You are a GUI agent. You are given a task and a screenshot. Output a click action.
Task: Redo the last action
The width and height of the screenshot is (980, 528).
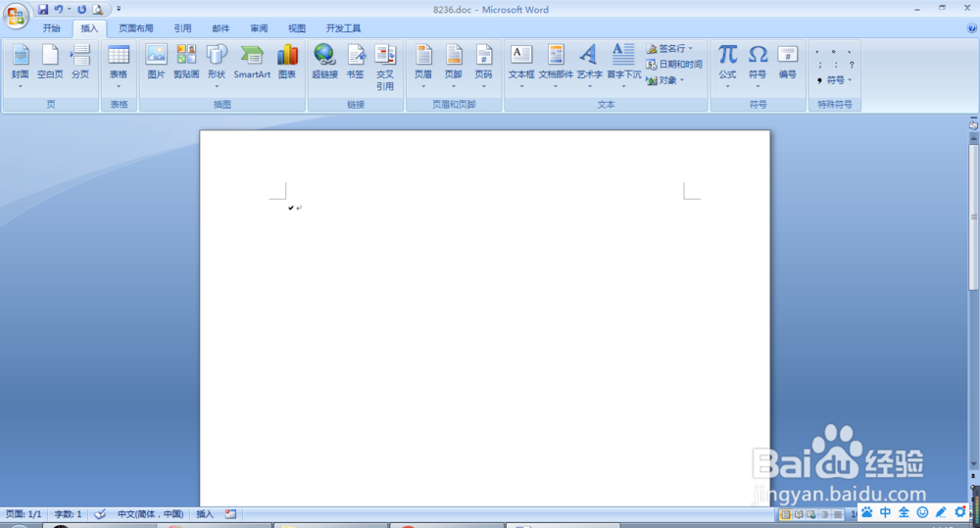pos(82,10)
